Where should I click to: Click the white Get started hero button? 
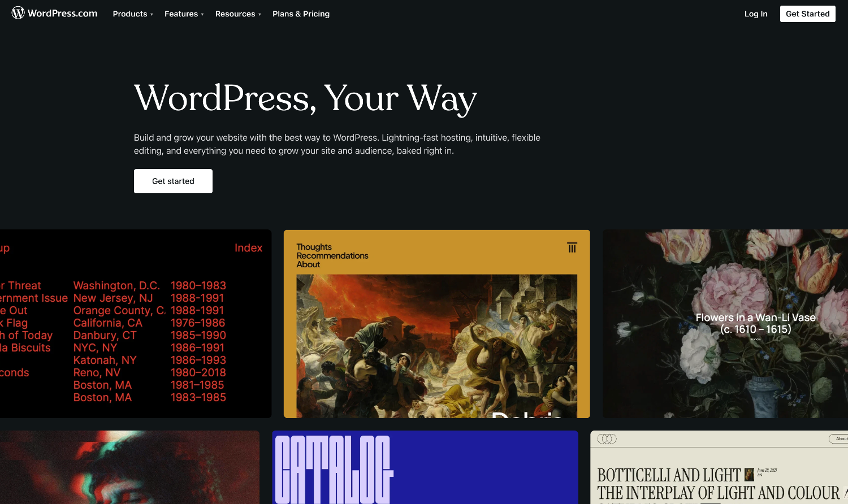pyautogui.click(x=173, y=181)
